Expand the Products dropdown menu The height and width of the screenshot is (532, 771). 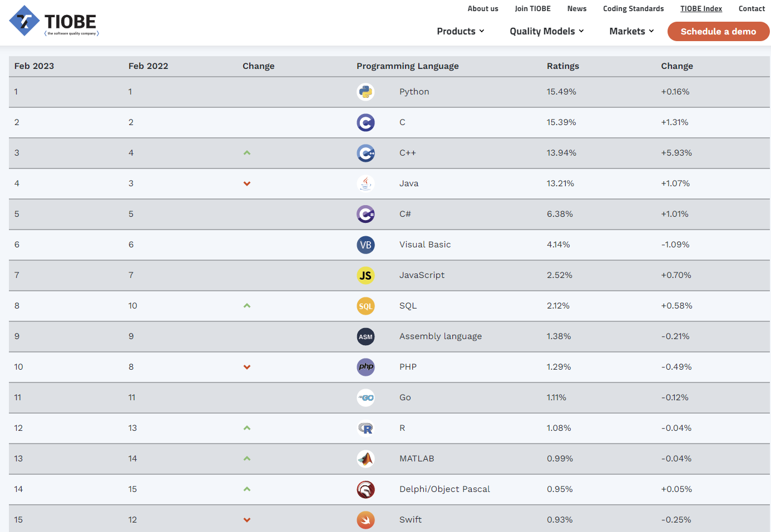pyautogui.click(x=461, y=31)
